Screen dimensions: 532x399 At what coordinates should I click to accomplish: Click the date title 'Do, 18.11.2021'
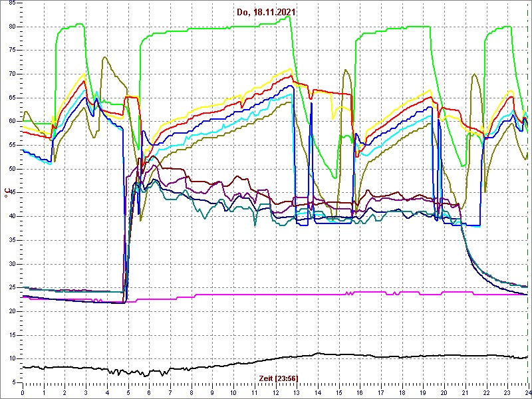pyautogui.click(x=266, y=12)
